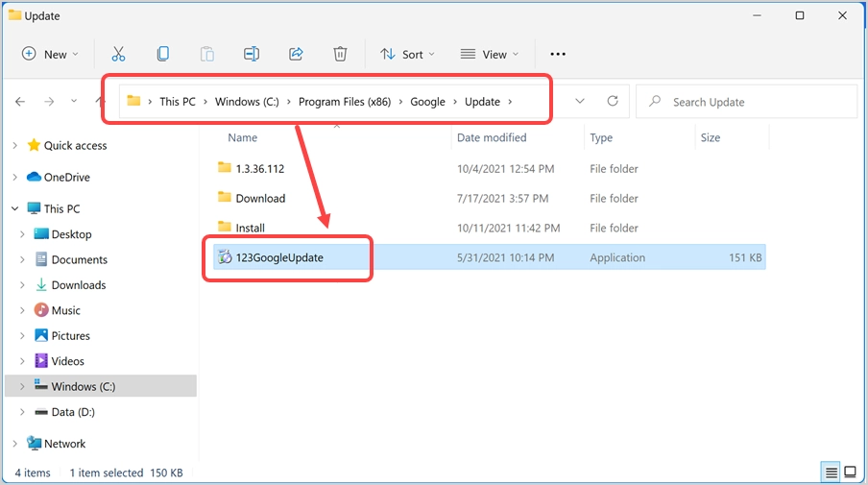Open the View dropdown menu
The height and width of the screenshot is (485, 868).
pos(490,54)
